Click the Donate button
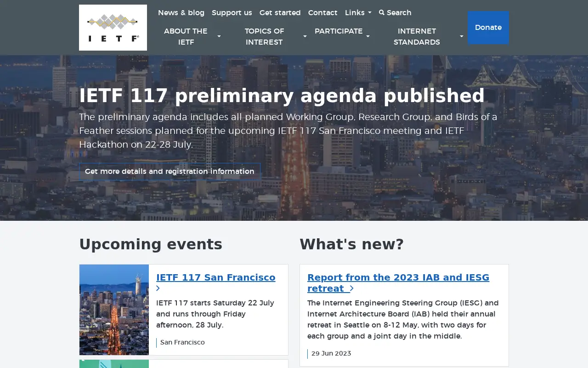588x368 pixels. click(488, 28)
